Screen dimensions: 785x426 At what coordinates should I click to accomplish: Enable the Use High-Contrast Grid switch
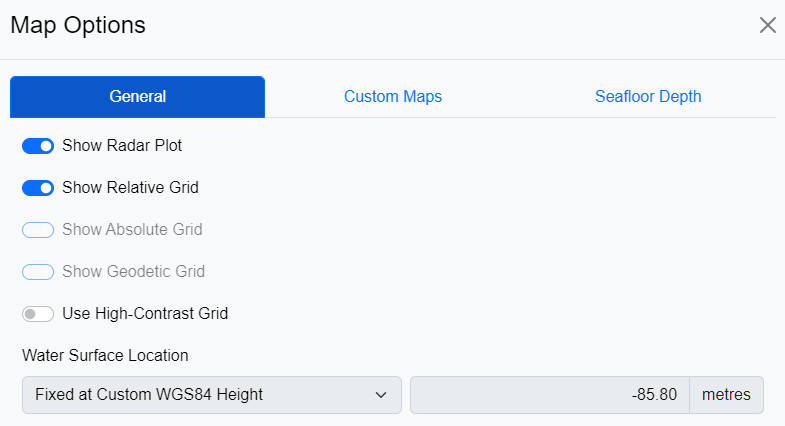[38, 314]
